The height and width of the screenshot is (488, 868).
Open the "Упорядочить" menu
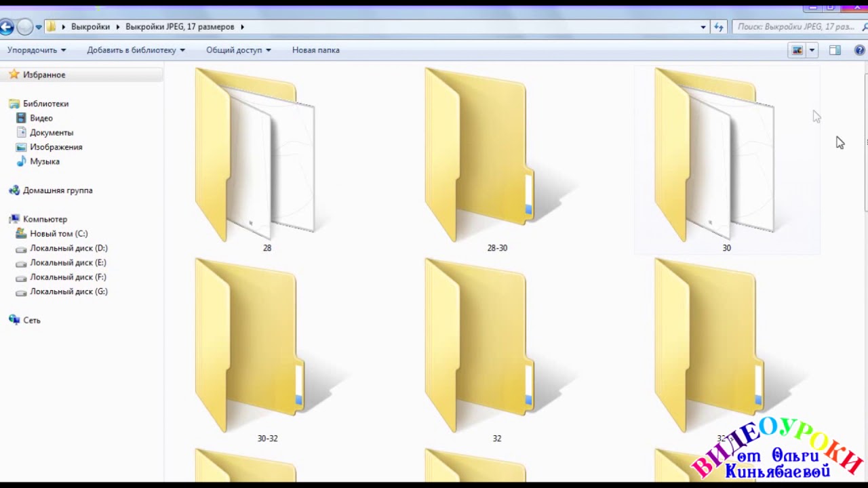tap(37, 50)
